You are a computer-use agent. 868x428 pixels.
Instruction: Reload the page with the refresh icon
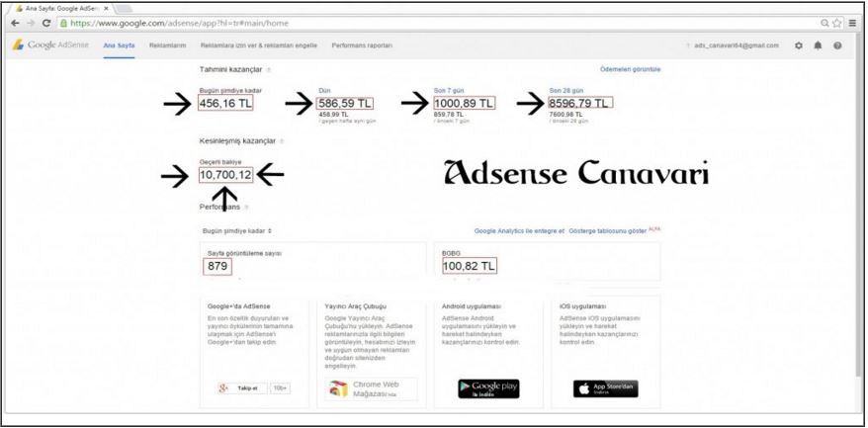[46, 24]
